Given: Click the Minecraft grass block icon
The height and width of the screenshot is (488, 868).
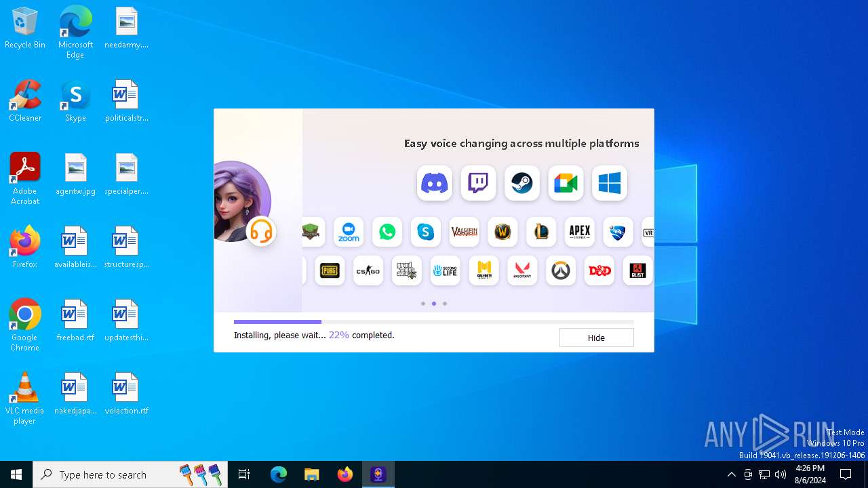Looking at the screenshot, I should (x=311, y=232).
